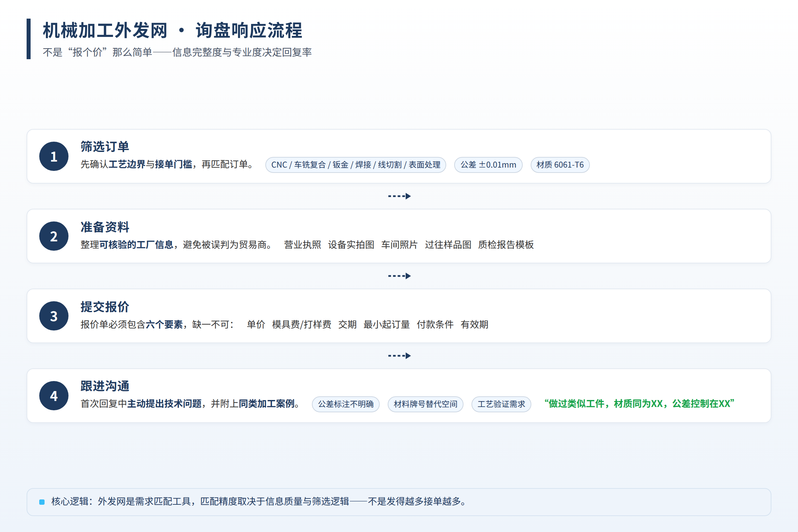The image size is (798, 532).
Task: Click the 跟进沟通 step heading
Action: pyautogui.click(x=105, y=386)
